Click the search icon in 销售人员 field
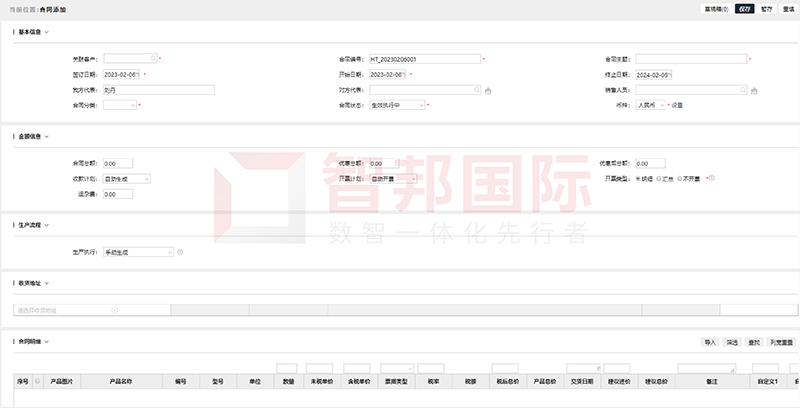This screenshot has width=800, height=408. click(743, 90)
